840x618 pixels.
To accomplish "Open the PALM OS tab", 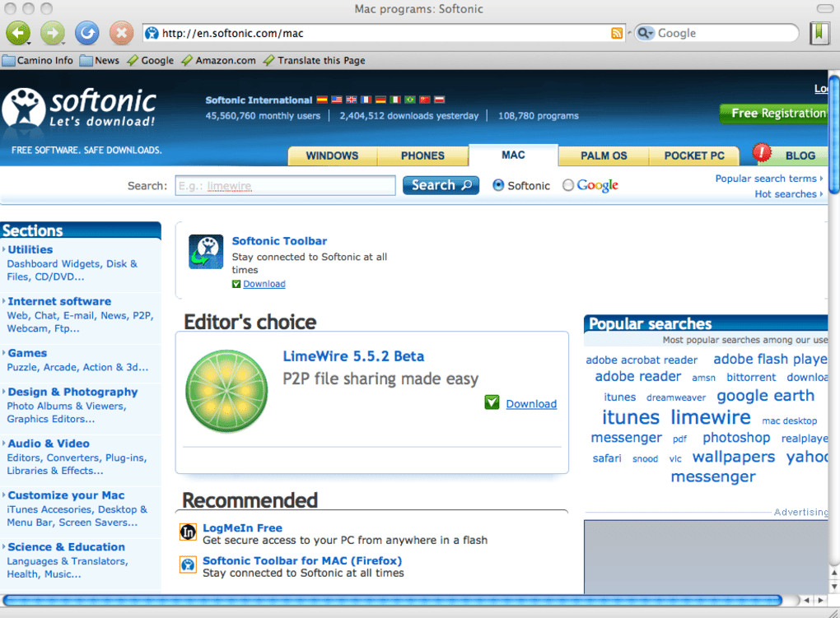I will [x=604, y=156].
